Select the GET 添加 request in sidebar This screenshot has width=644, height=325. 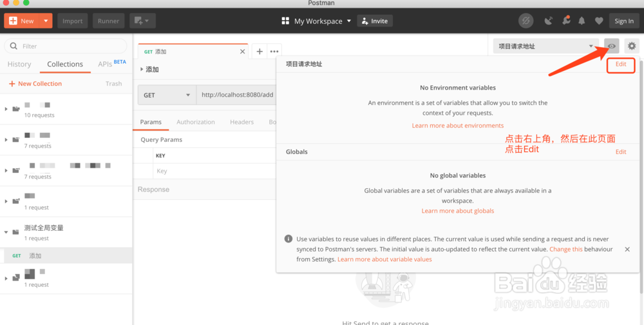pyautogui.click(x=66, y=255)
